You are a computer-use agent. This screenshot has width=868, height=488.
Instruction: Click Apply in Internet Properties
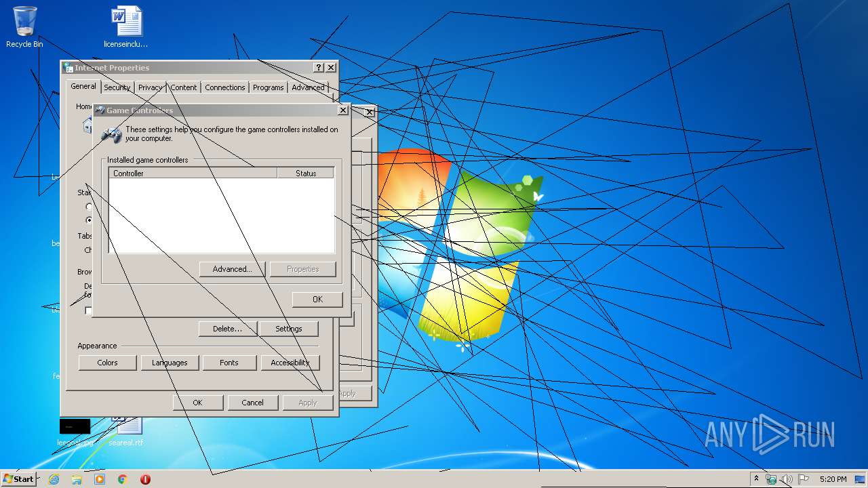click(x=307, y=403)
